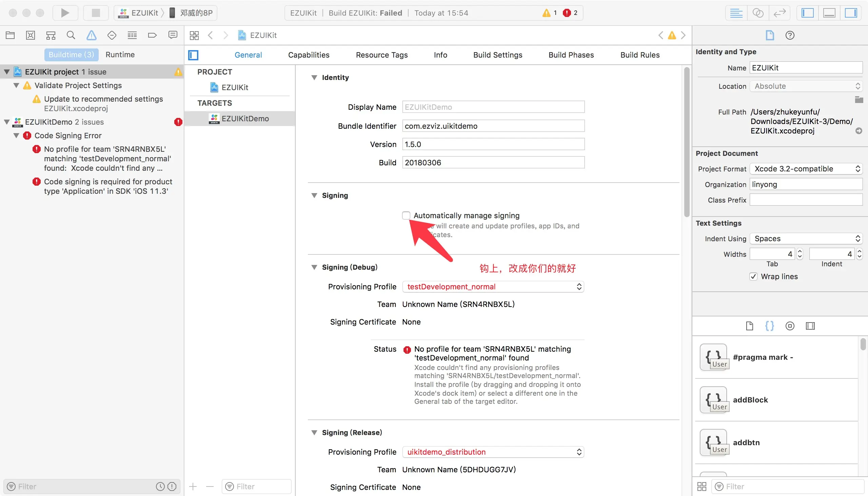Screen dimensions: 868x496
Task: Enable Automatically manage signing checkbox
Action: (x=406, y=215)
